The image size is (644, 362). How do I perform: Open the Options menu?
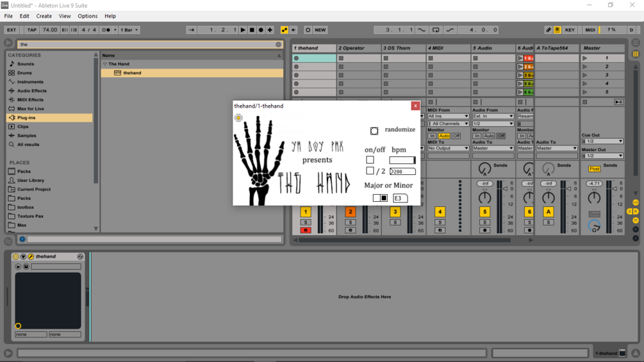[88, 16]
